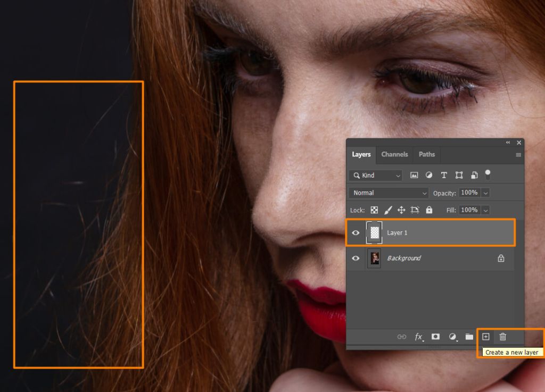Click the Link layers chain icon
The height and width of the screenshot is (392, 545).
402,337
